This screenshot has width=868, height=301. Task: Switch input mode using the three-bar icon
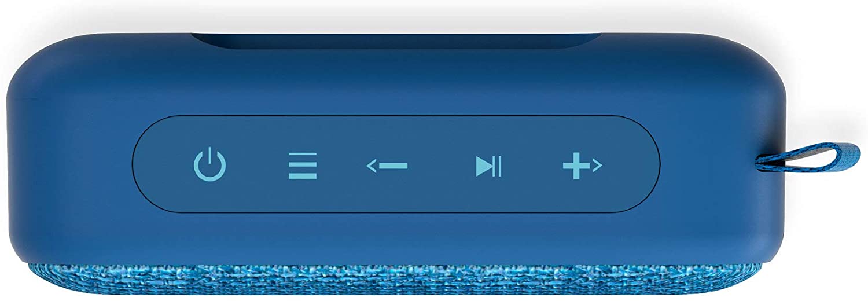(x=303, y=166)
